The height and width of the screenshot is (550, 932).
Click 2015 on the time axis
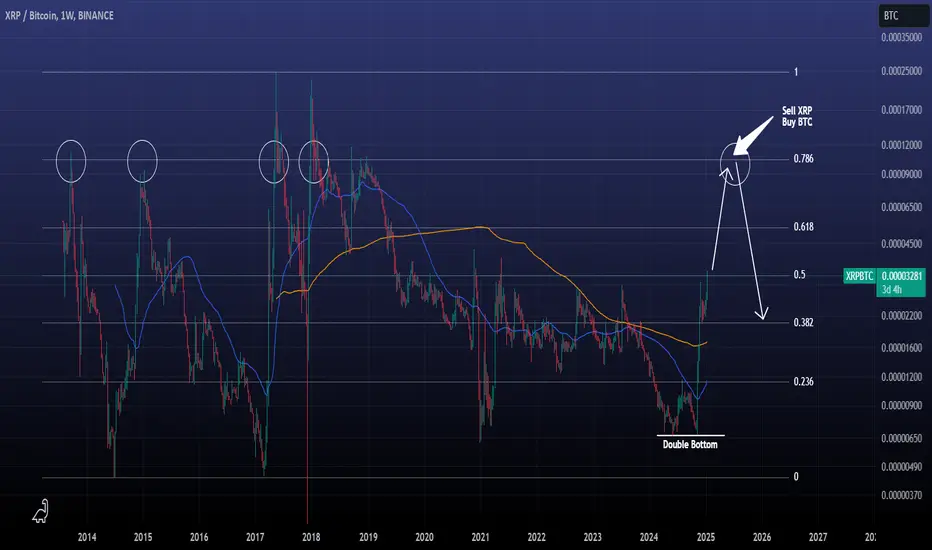(143, 537)
